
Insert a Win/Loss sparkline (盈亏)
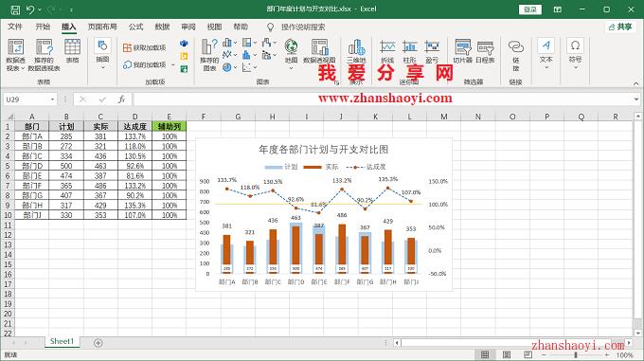pos(432,52)
